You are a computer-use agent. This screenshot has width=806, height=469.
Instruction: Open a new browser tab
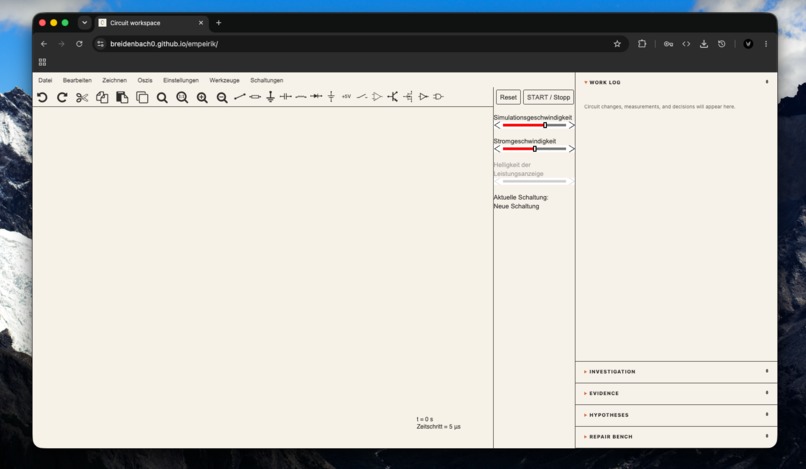tap(218, 23)
